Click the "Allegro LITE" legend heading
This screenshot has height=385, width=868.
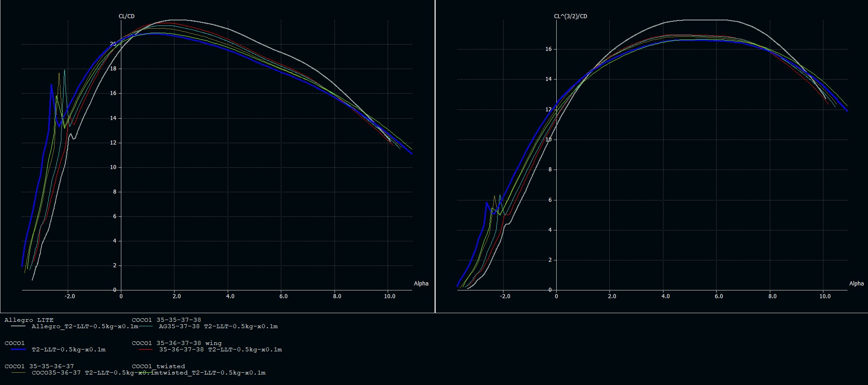pyautogui.click(x=29, y=320)
